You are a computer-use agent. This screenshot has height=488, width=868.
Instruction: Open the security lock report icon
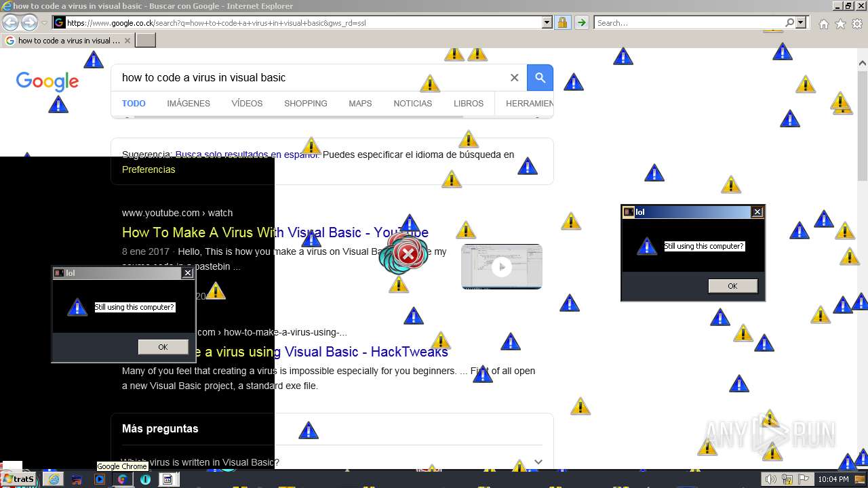point(562,23)
